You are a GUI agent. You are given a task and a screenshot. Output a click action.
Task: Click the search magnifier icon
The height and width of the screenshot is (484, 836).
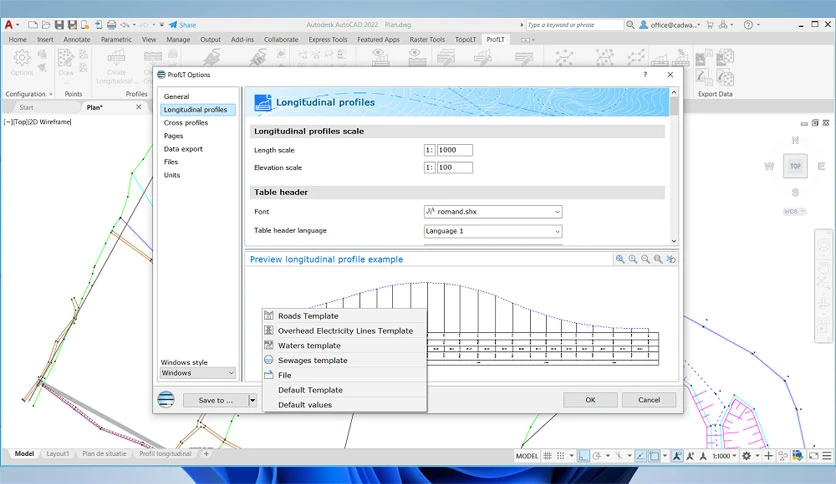[630, 25]
